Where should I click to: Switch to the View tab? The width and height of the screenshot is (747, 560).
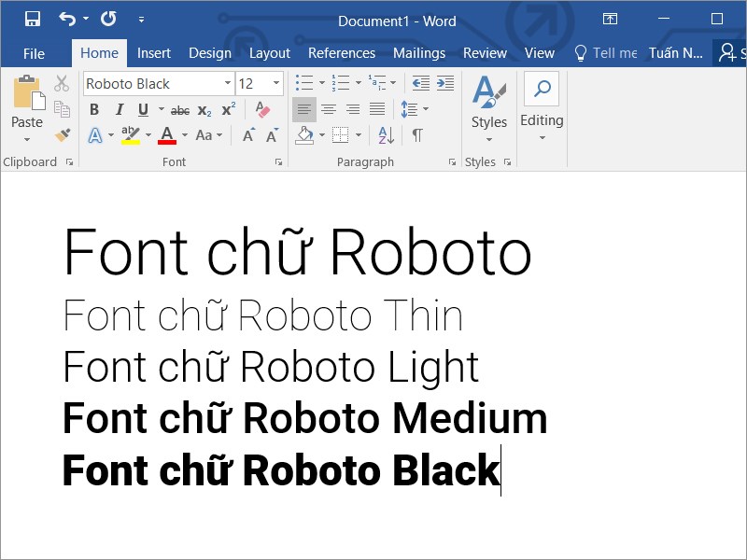tap(540, 53)
